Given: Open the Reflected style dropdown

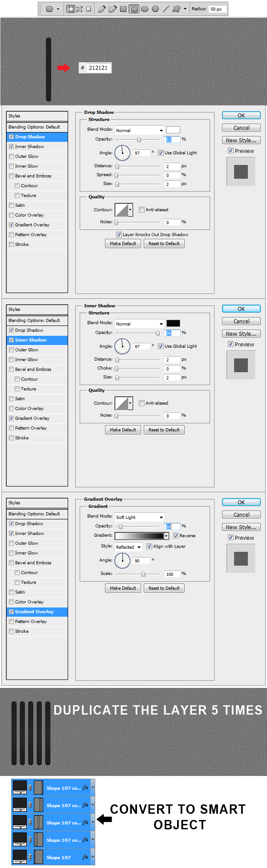Looking at the screenshot, I should [x=128, y=547].
